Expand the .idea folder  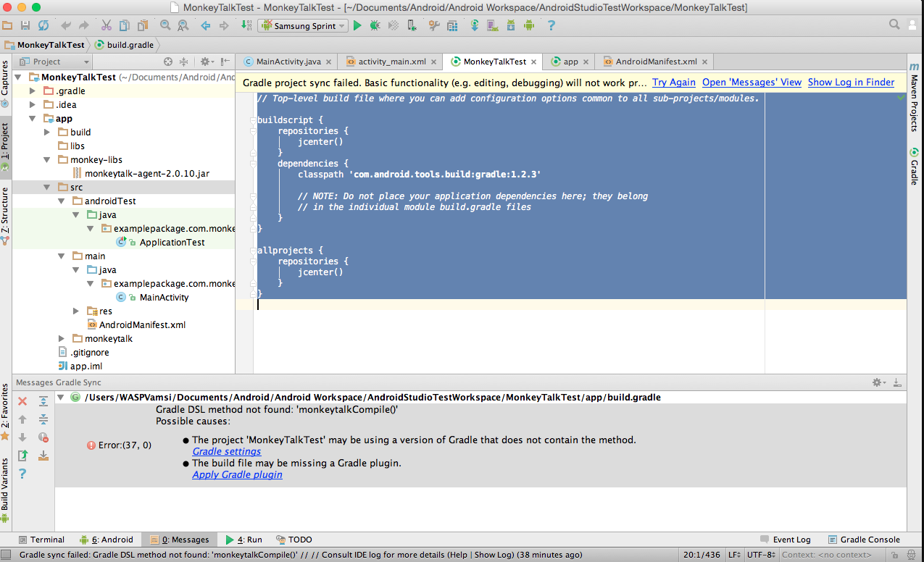click(32, 105)
